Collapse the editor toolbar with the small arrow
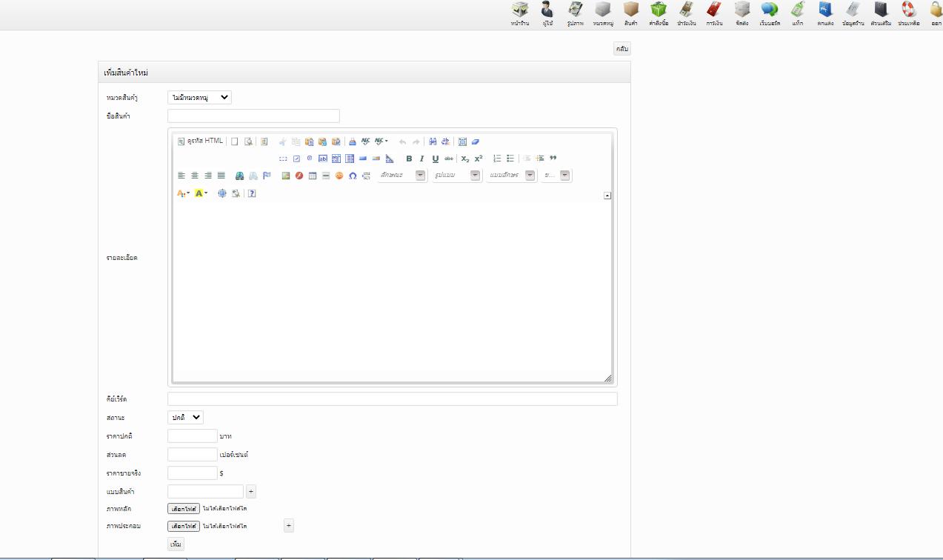Image resolution: width=943 pixels, height=560 pixels. [607, 196]
